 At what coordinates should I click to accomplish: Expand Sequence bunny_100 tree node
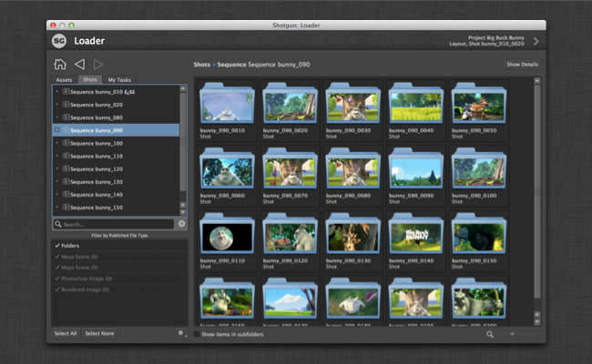coord(57,143)
